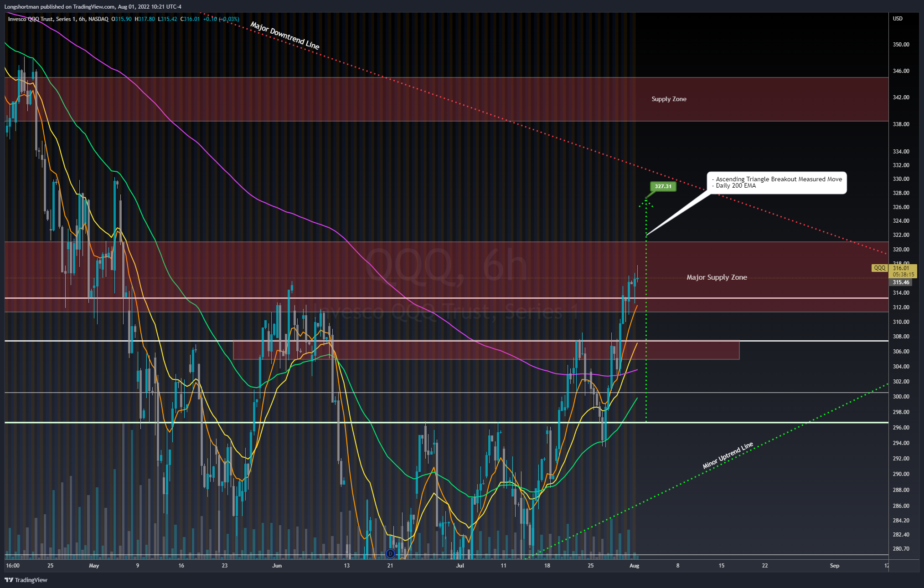Click the 330.00 price axis label
The width and height of the screenshot is (924, 588).
tap(901, 179)
